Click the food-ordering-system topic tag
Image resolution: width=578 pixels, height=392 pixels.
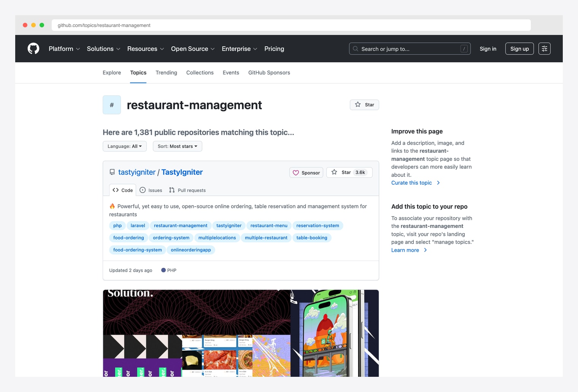(x=138, y=250)
